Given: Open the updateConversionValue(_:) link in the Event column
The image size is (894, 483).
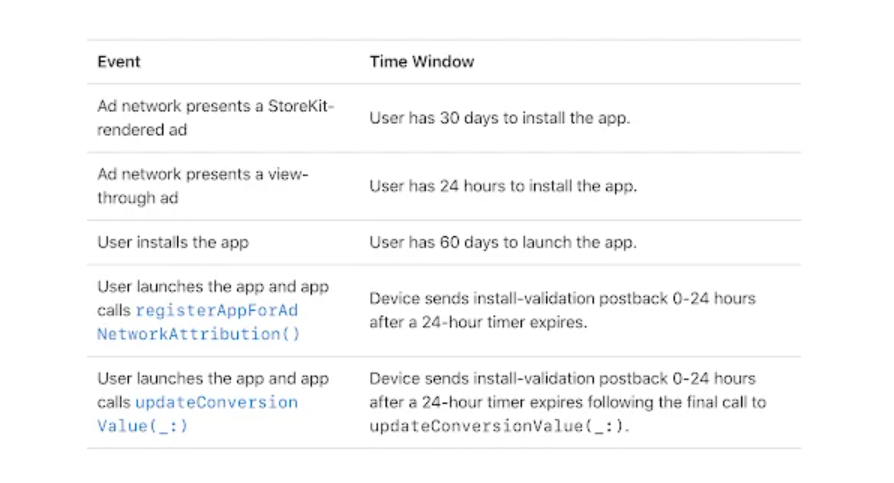Looking at the screenshot, I should tap(197, 414).
